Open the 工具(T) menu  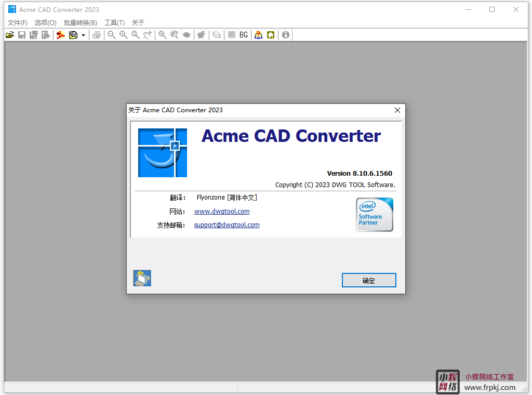(x=114, y=23)
